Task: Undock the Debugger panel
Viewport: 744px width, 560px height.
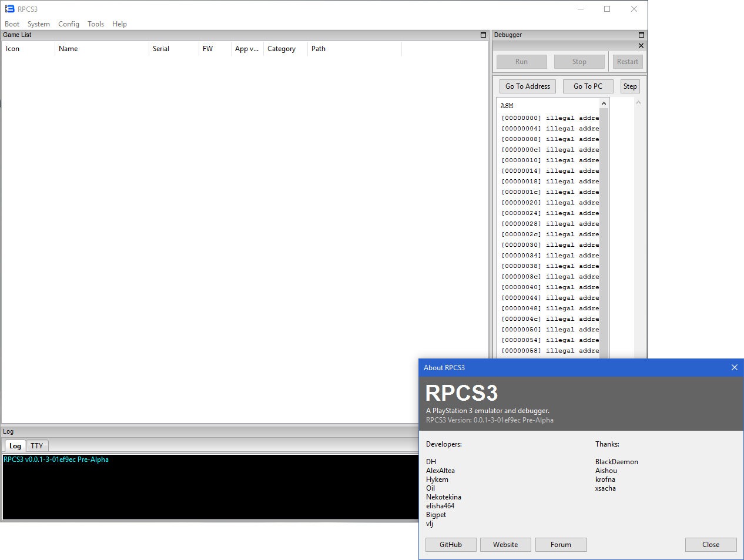Action: coord(641,35)
